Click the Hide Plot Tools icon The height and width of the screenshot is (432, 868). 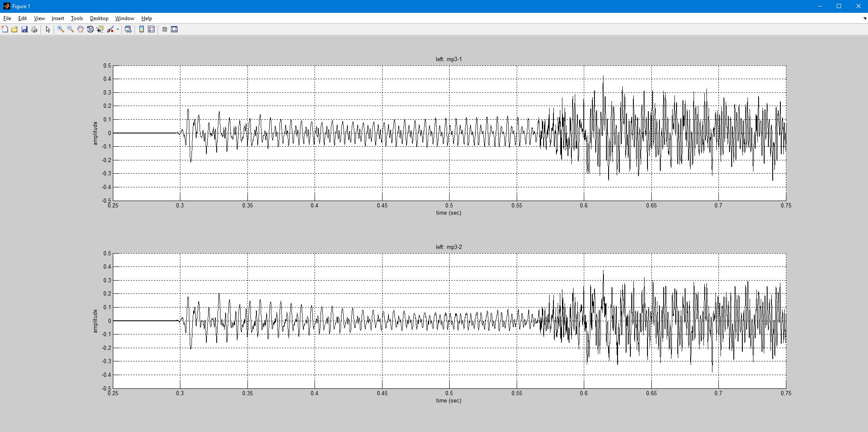tap(165, 29)
